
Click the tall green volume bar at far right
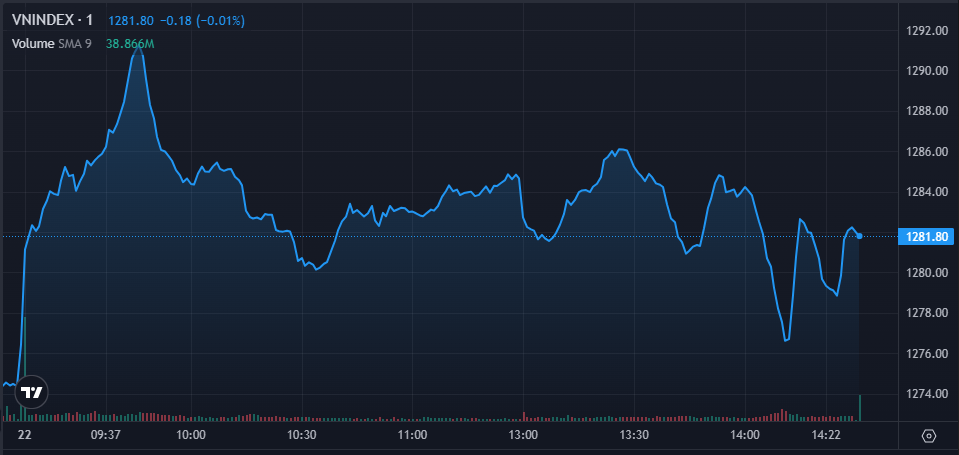click(860, 408)
